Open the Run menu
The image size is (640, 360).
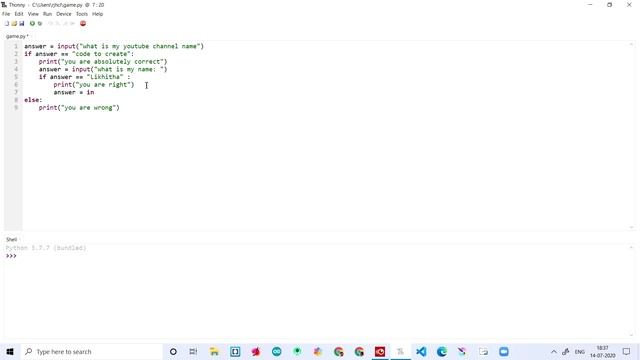pos(47,14)
